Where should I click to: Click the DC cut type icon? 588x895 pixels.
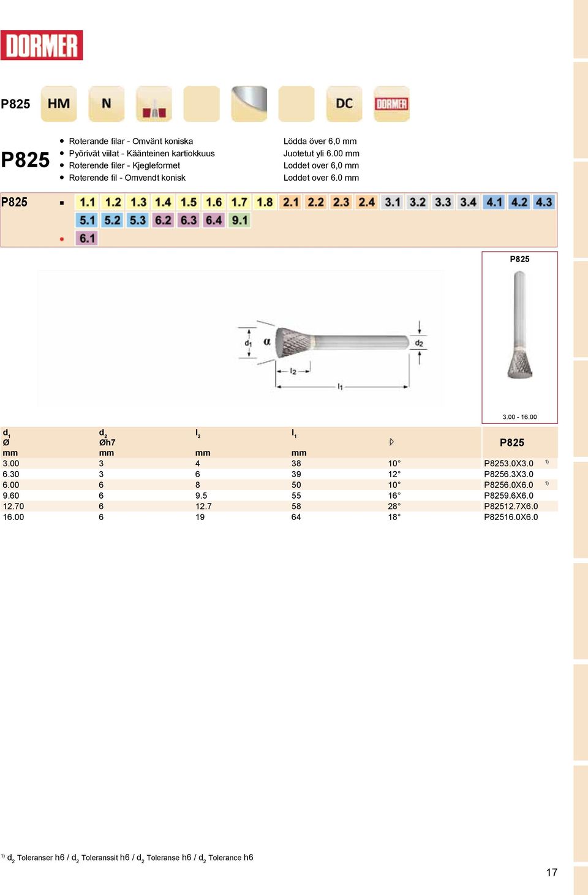(x=344, y=104)
